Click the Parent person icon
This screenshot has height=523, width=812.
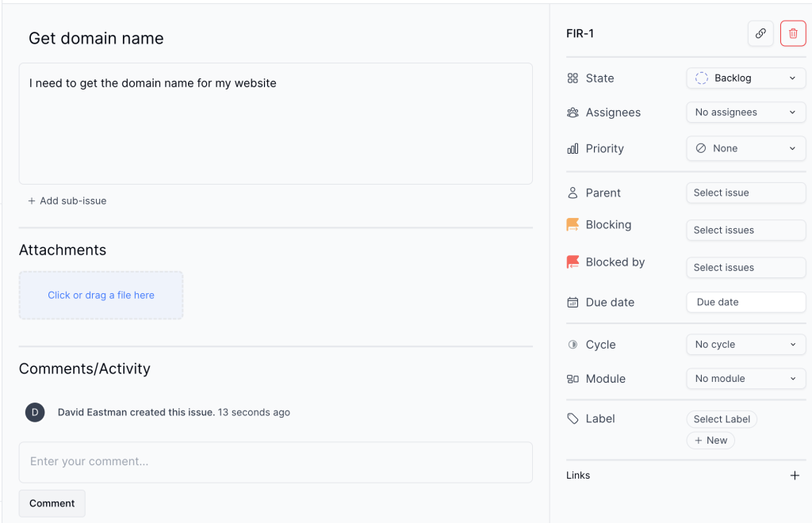pyautogui.click(x=573, y=193)
